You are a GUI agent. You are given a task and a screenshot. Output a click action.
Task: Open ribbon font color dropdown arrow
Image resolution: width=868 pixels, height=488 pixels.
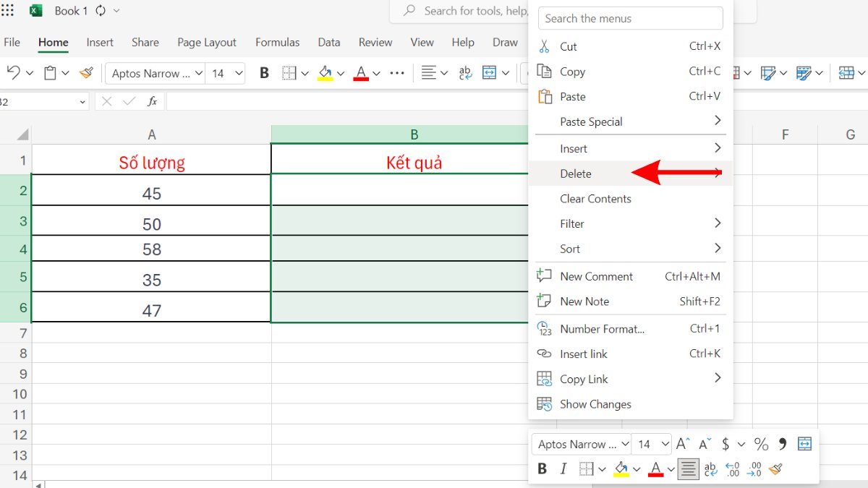tap(376, 73)
